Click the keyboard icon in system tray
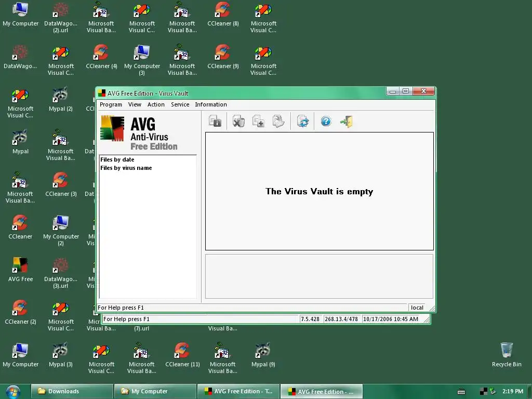This screenshot has width=532, height=399. click(x=461, y=392)
